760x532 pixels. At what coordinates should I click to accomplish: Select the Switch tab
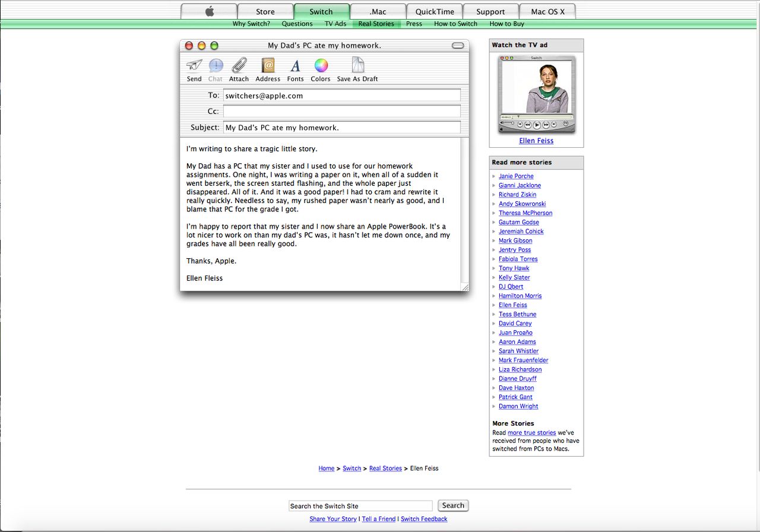(x=321, y=11)
